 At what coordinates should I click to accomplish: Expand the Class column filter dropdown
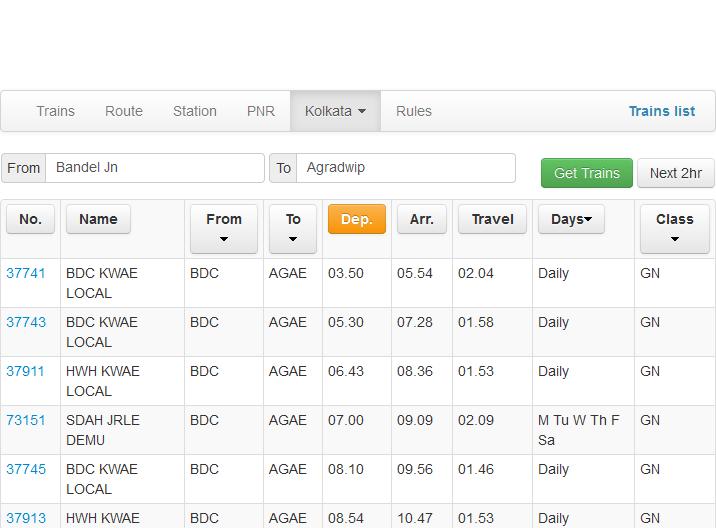pos(674,228)
